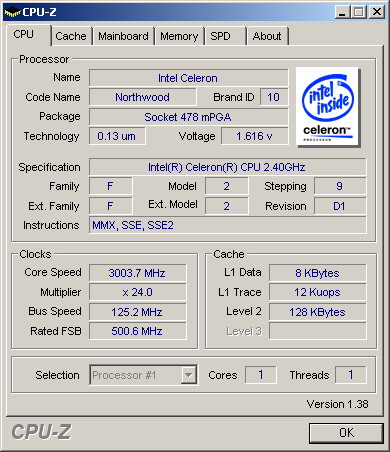Click the OK button
This screenshot has width=390, height=452.
tap(346, 433)
